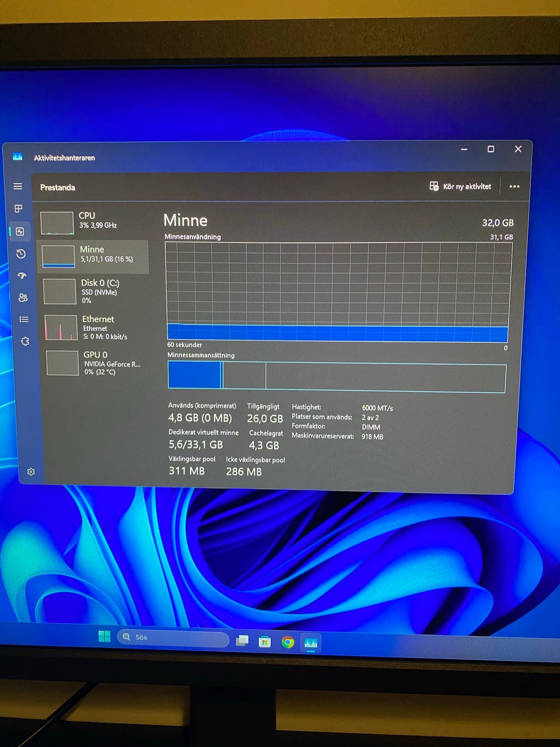Open the Users page icon
The width and height of the screenshot is (560, 747).
pos(23,298)
